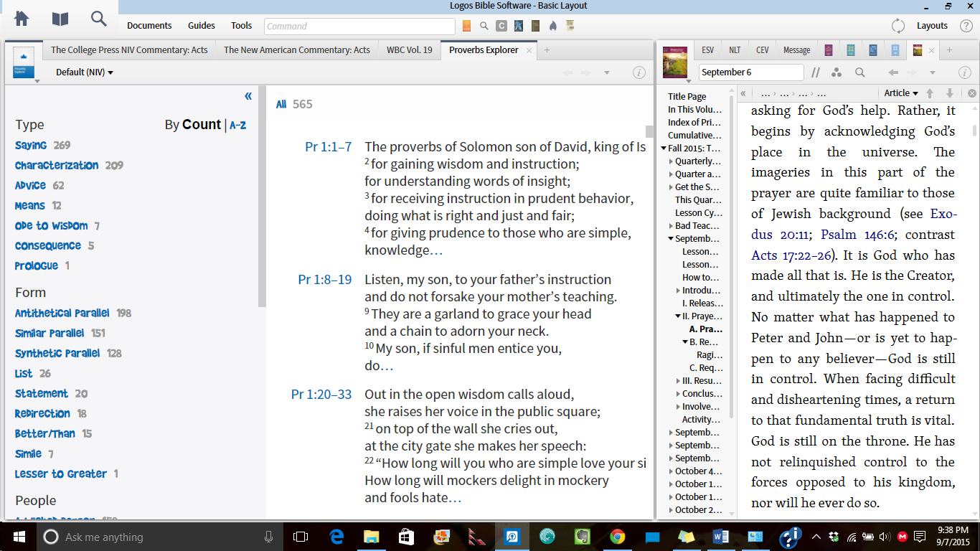Expand the III. Resu... contents entry
980x551 pixels.
point(679,381)
